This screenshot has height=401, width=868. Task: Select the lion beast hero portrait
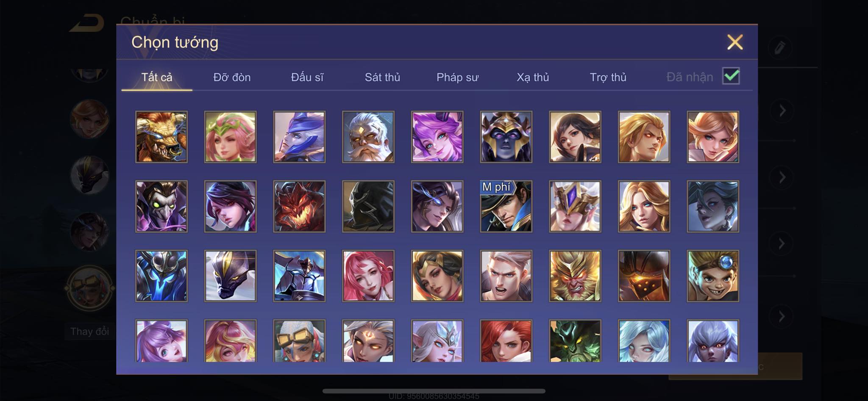[161, 137]
